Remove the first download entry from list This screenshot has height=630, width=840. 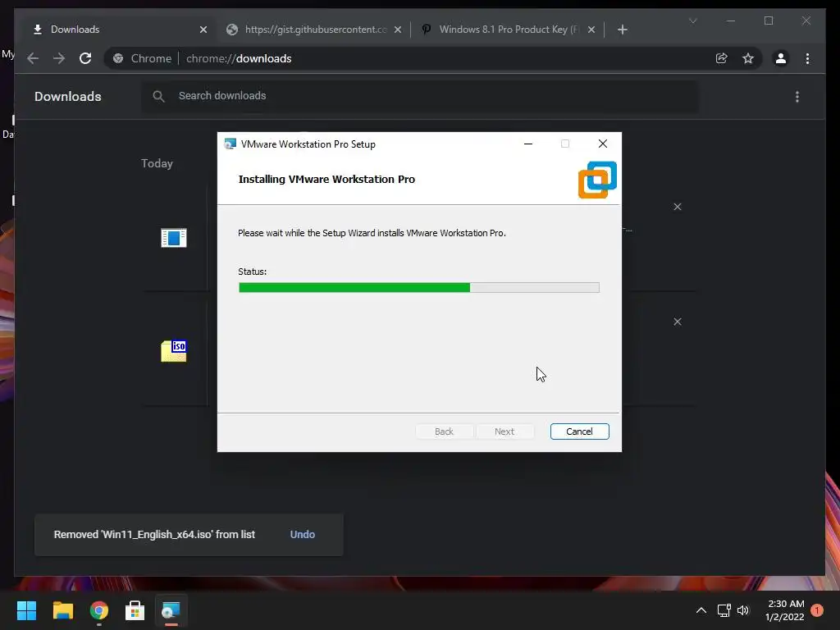point(677,207)
